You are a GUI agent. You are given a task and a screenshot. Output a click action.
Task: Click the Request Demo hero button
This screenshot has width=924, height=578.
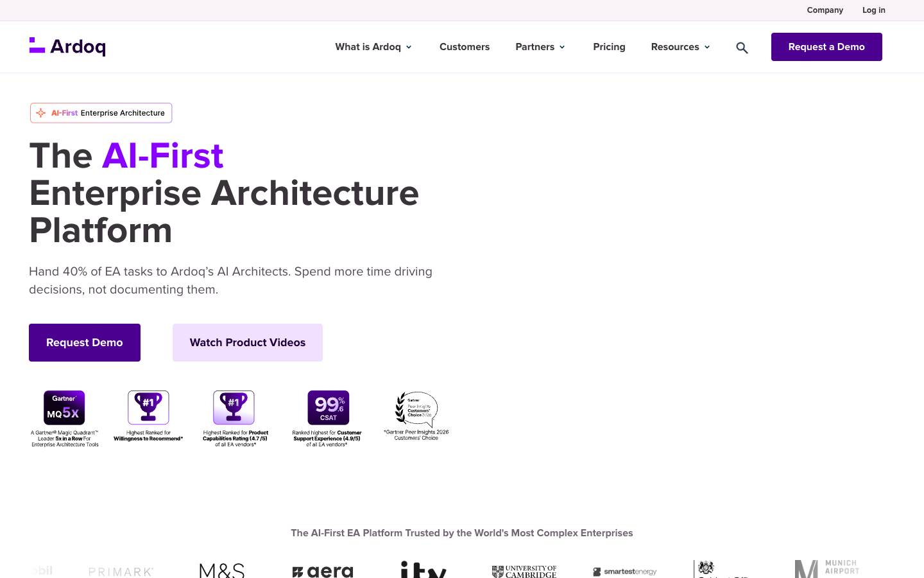pos(85,342)
